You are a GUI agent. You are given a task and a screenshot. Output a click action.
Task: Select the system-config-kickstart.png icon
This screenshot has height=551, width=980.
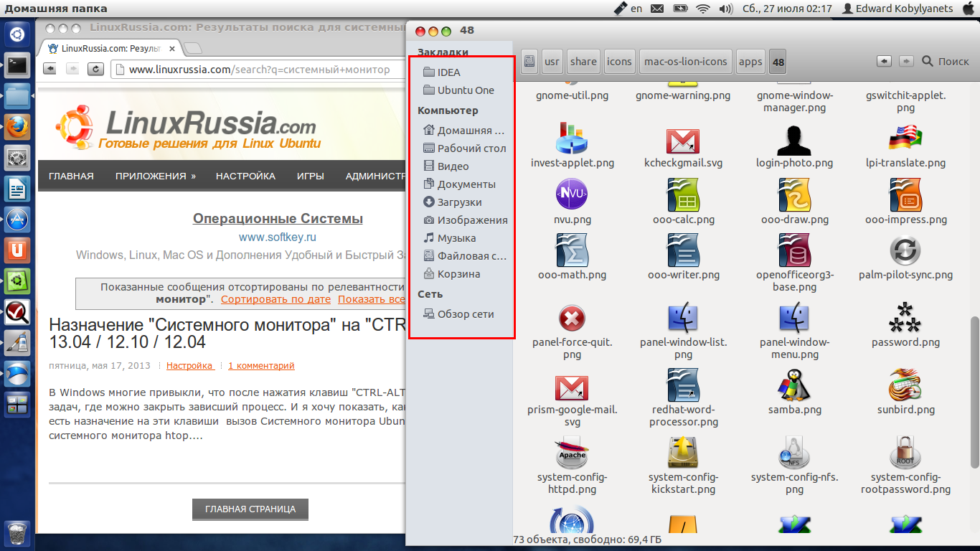[x=683, y=452]
